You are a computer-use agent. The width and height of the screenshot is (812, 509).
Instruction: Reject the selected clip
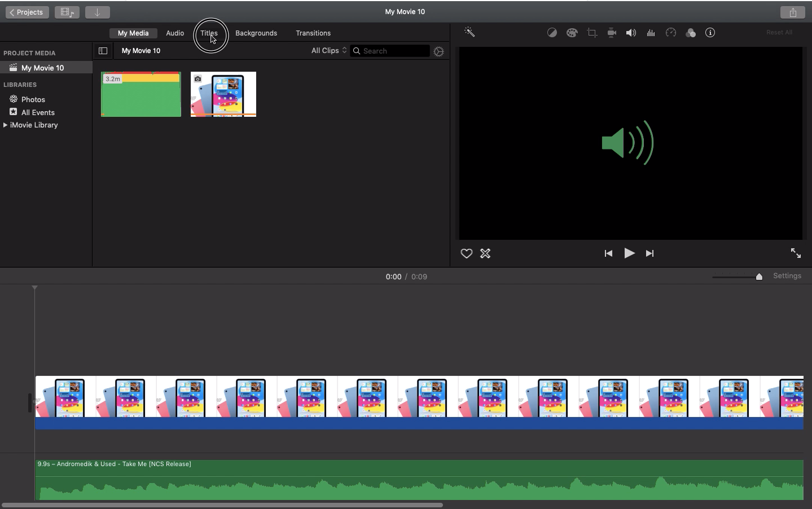(486, 253)
